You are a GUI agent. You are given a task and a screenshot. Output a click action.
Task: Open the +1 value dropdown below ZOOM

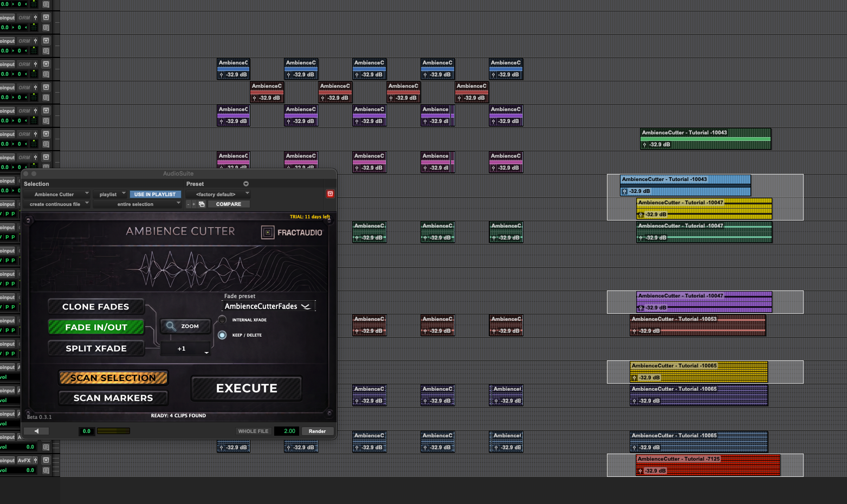pos(185,348)
